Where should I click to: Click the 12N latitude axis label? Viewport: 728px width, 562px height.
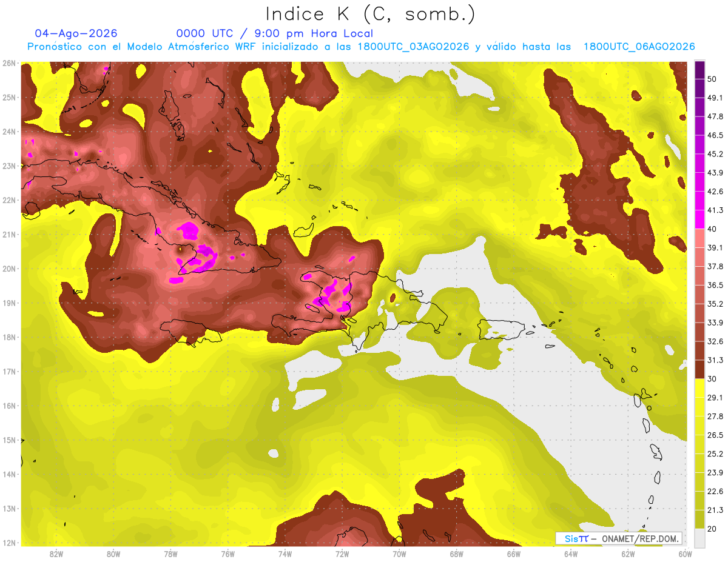pos(8,543)
